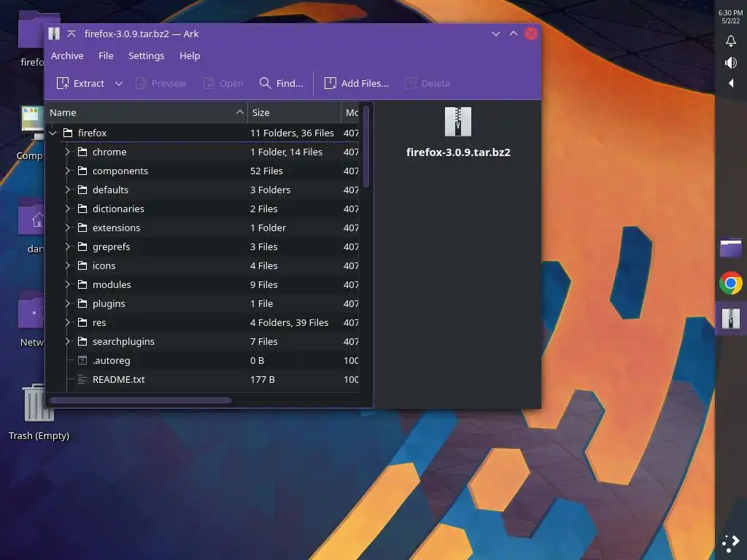Viewport: 747px width, 560px height.
Task: Click the '52 Files' size cell
Action: pyautogui.click(x=266, y=171)
